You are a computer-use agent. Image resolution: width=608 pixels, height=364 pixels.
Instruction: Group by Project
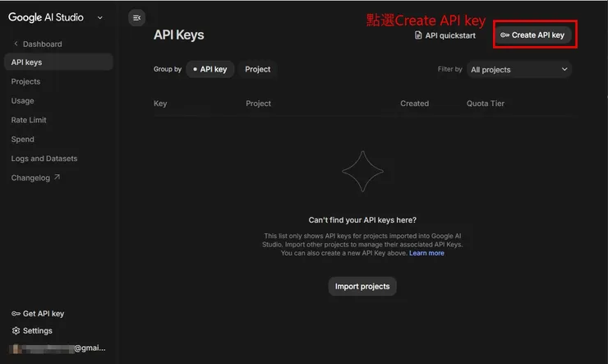click(x=257, y=69)
